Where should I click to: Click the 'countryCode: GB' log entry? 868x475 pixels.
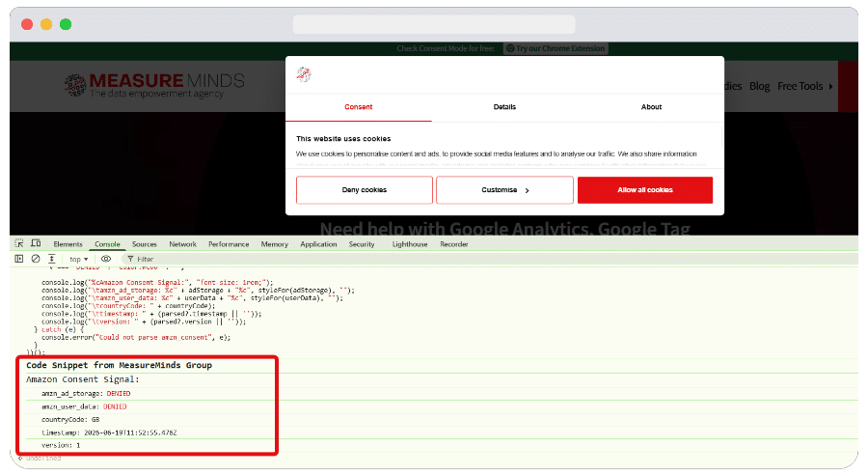point(70,420)
